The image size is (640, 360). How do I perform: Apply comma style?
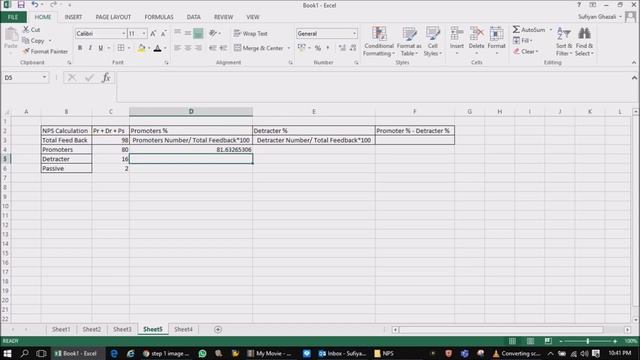328,48
